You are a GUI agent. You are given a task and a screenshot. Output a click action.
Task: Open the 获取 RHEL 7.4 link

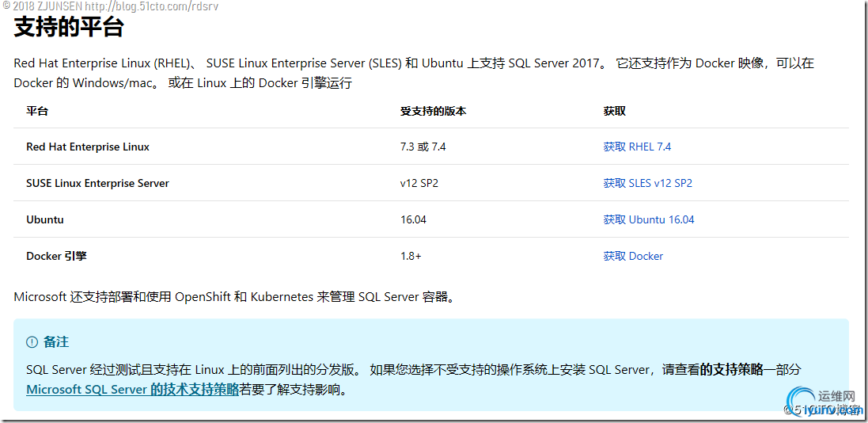pyautogui.click(x=637, y=147)
